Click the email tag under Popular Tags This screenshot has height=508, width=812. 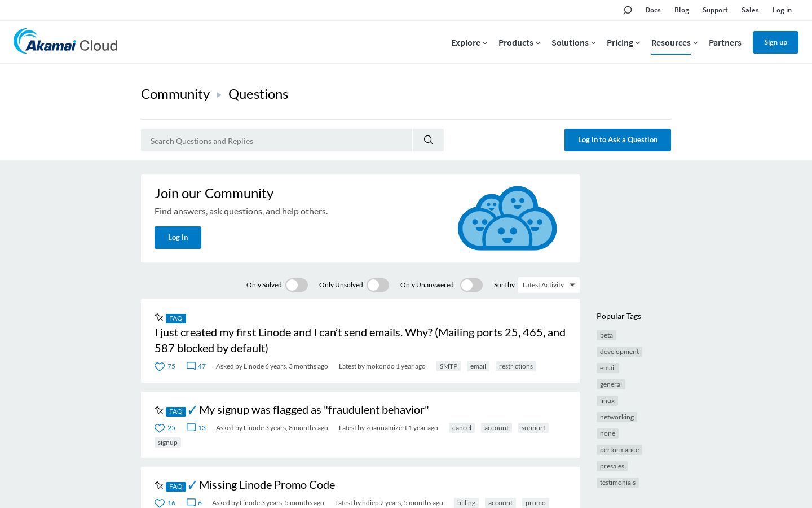click(x=608, y=368)
